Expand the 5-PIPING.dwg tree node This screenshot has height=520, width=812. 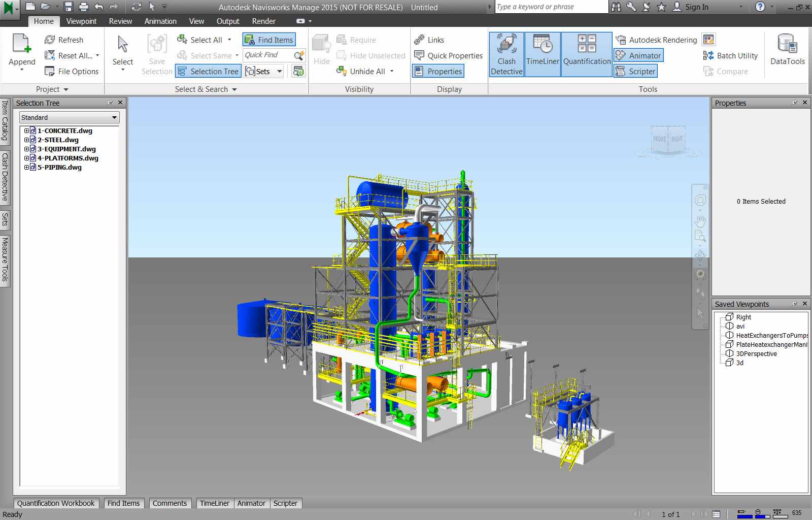[27, 167]
